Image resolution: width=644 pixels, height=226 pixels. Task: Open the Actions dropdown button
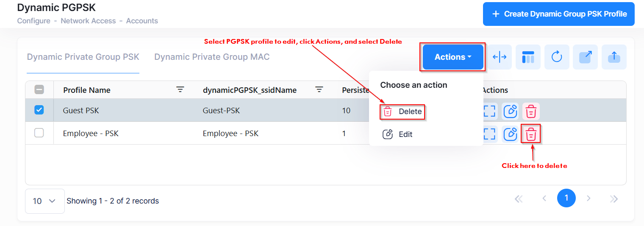coord(453,57)
